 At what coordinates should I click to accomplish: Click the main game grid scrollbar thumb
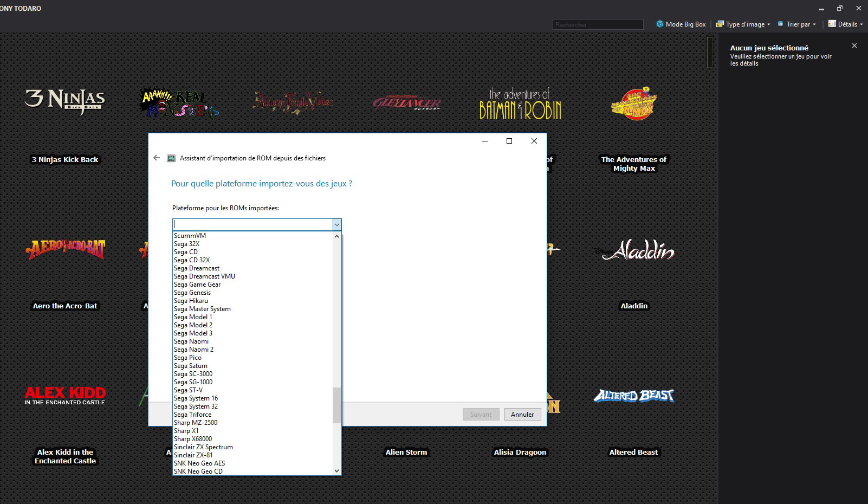710,52
